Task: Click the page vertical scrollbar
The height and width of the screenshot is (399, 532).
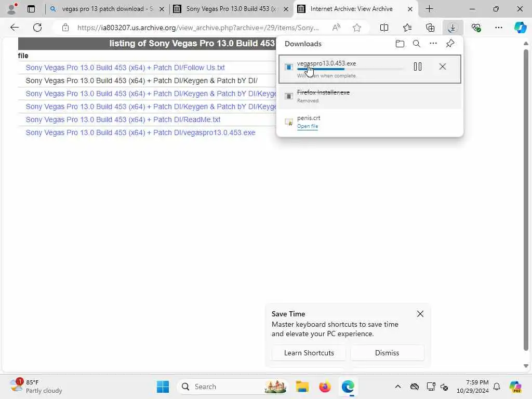Action: (526, 200)
